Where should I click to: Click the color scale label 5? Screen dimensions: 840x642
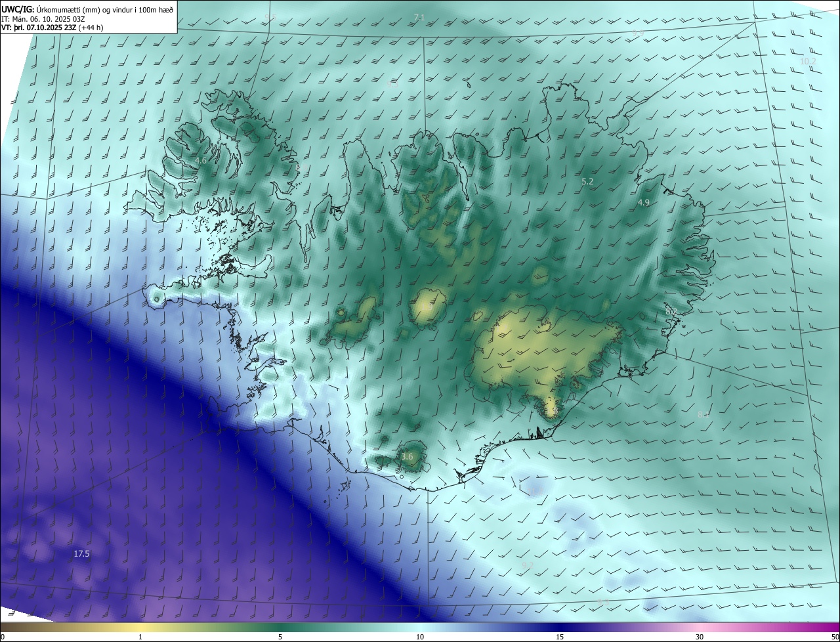pyautogui.click(x=280, y=637)
